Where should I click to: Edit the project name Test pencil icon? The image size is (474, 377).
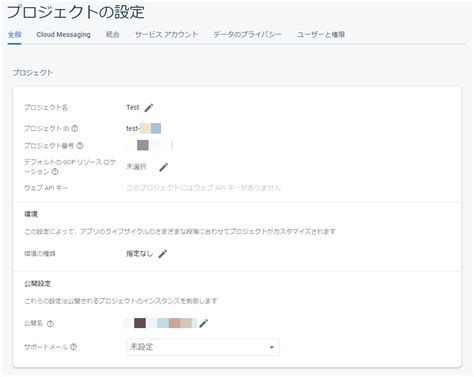(x=149, y=108)
